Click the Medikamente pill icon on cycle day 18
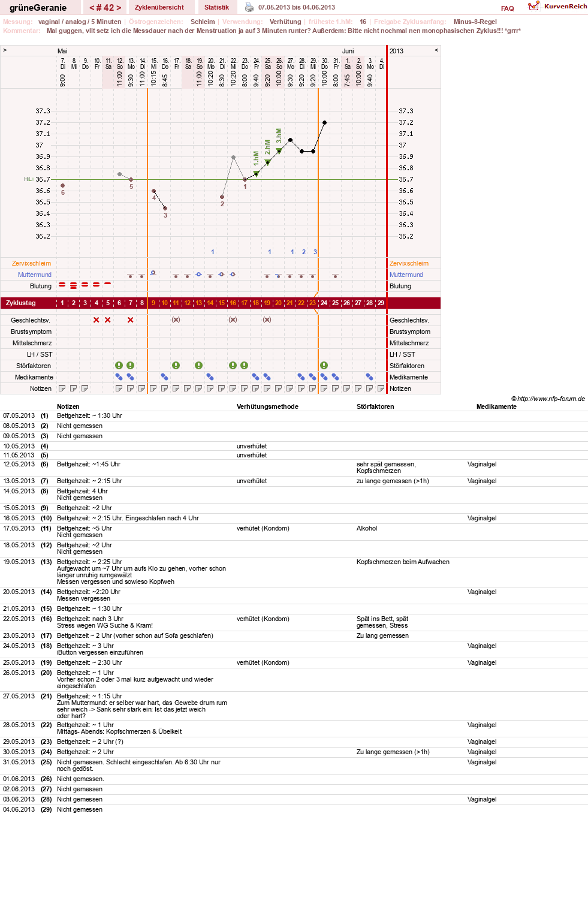Viewport: 588px width, 910px height. [256, 377]
